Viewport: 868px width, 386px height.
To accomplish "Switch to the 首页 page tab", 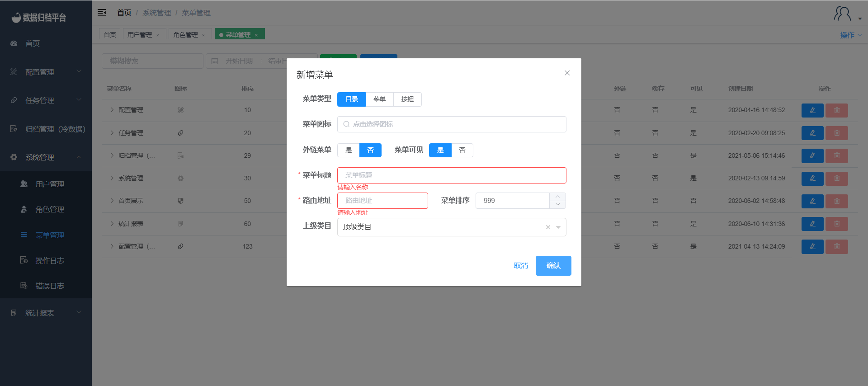I will pyautogui.click(x=110, y=35).
